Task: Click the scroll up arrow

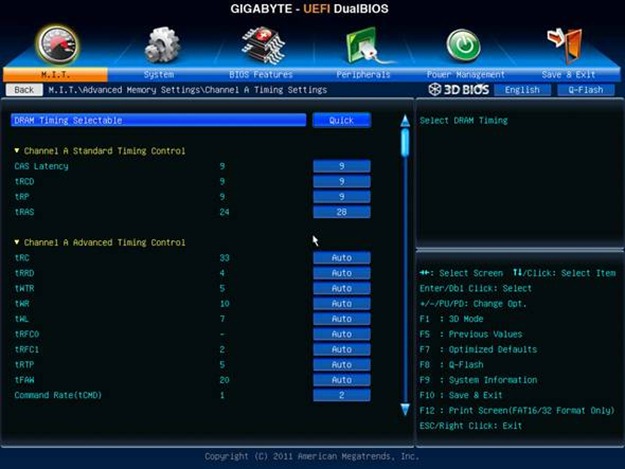Action: pyautogui.click(x=405, y=121)
